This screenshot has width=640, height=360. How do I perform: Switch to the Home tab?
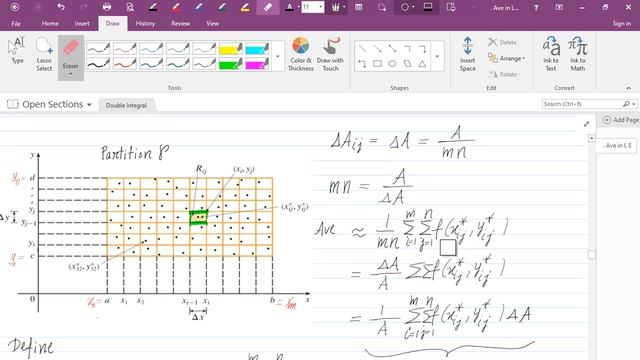pos(50,24)
